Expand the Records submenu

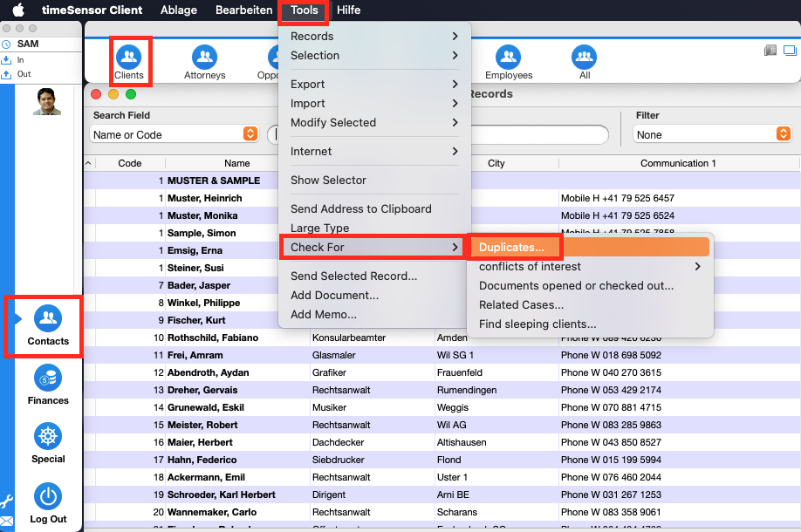coord(374,37)
